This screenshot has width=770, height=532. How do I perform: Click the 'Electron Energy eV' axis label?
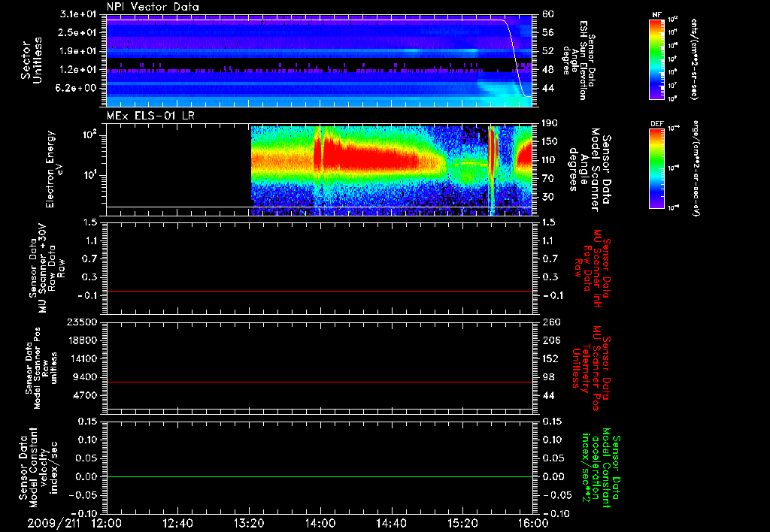pos(55,169)
